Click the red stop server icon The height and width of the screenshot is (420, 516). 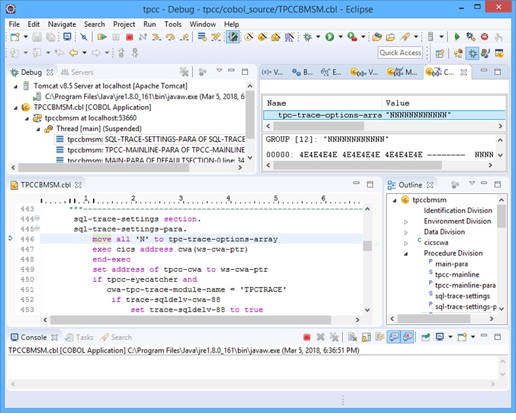pos(485,37)
